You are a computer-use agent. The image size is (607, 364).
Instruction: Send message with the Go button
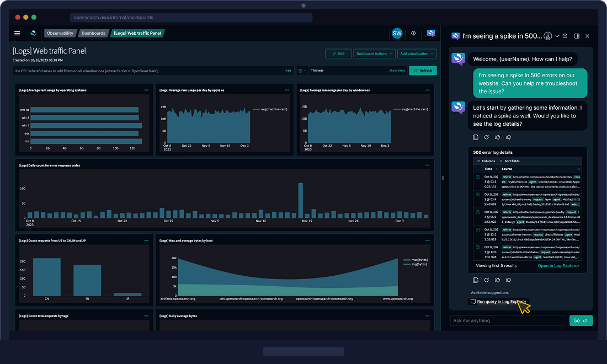(581, 320)
